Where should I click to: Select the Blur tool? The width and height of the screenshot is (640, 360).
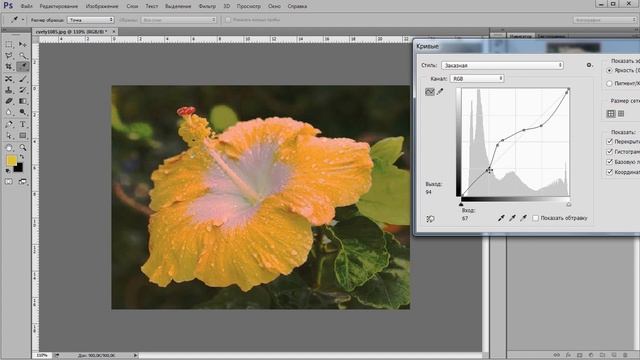(x=9, y=112)
